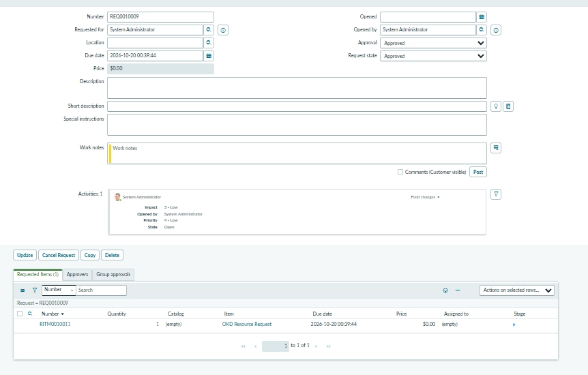Focus the list Search field

101,290
